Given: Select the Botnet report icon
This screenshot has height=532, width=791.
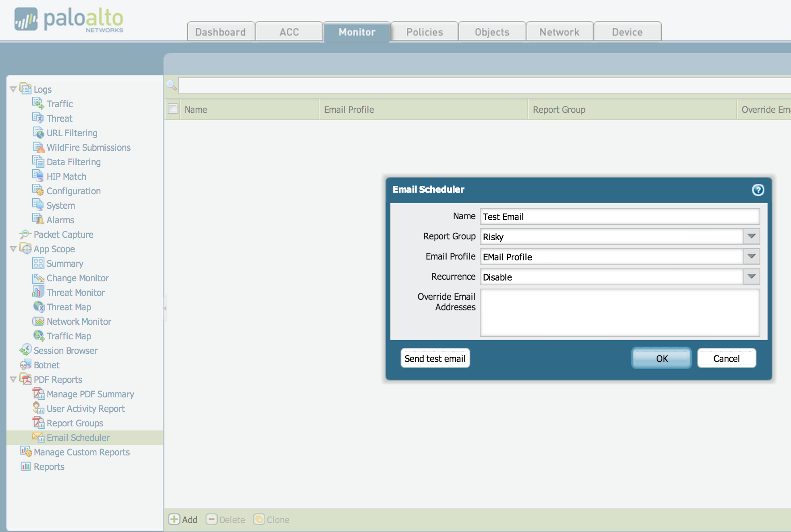Looking at the screenshot, I should coord(25,365).
